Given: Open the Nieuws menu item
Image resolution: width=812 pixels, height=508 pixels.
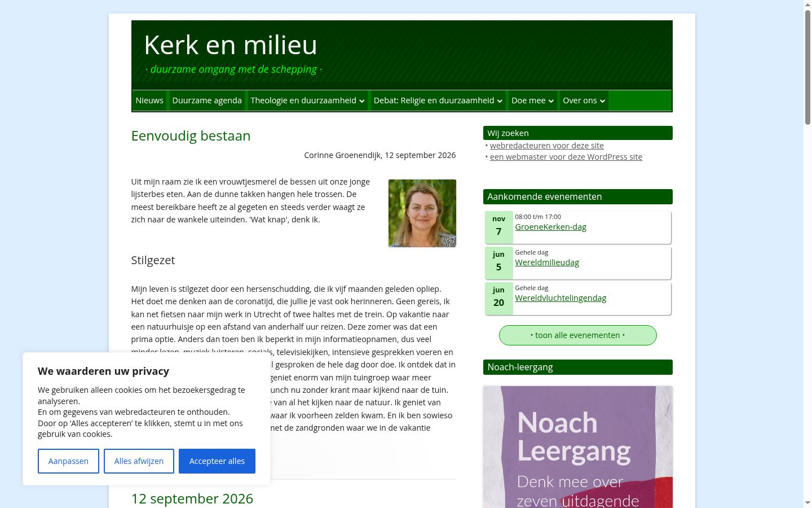Looking at the screenshot, I should click(x=149, y=100).
